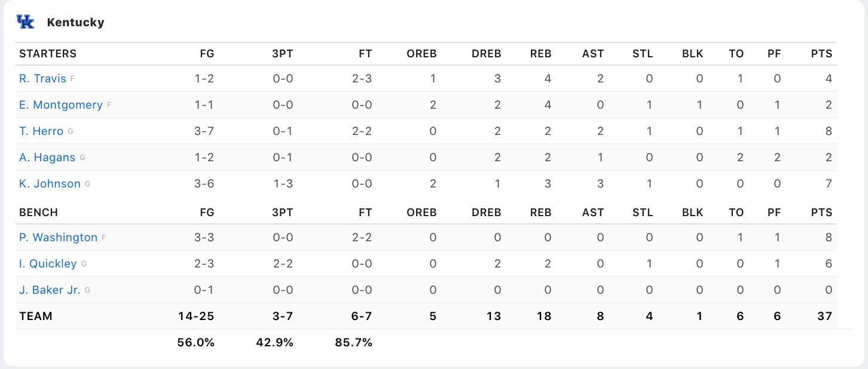Click the 56.0% field goal percentage
This screenshot has width=868, height=369.
[x=195, y=343]
